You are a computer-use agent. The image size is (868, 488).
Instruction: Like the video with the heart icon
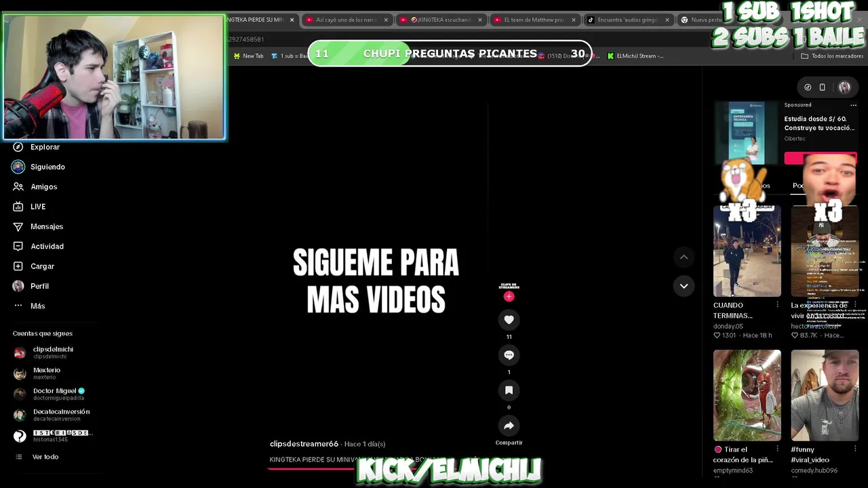coord(509,319)
